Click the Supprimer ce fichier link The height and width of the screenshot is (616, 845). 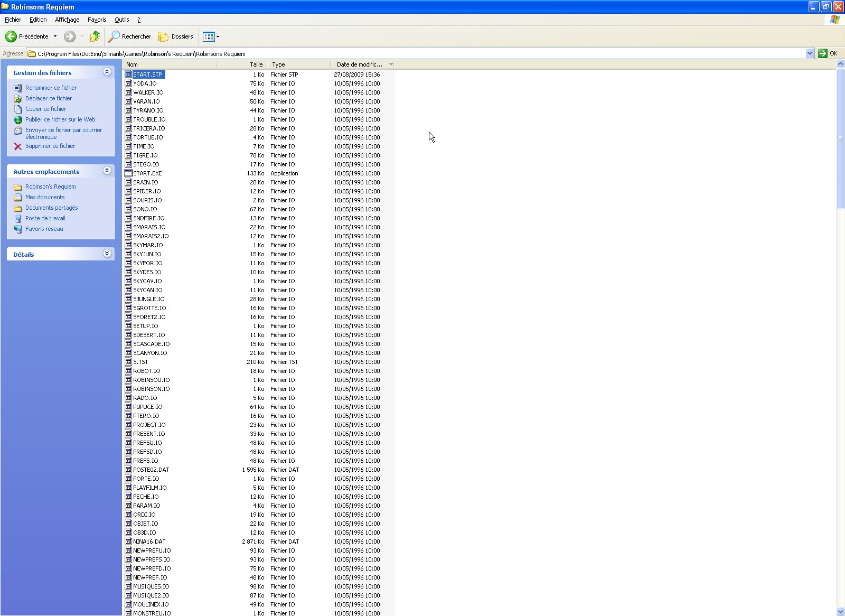click(50, 146)
